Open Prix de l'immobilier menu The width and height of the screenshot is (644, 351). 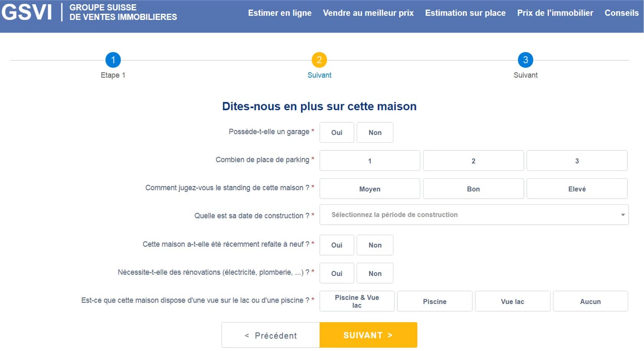[555, 13]
